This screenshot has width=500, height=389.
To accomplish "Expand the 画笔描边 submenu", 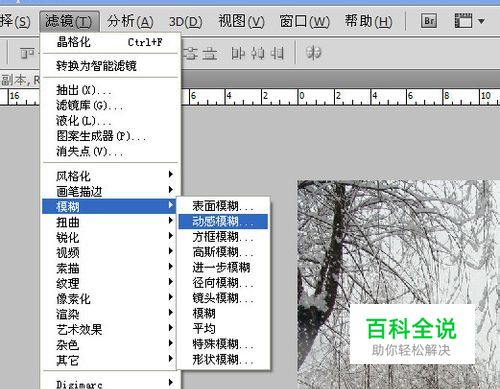I will (110, 191).
